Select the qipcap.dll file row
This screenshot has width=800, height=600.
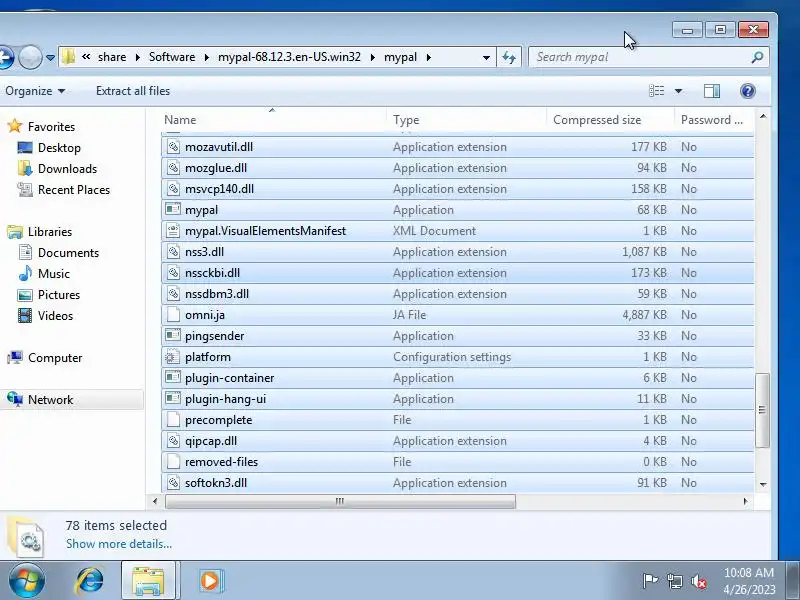click(x=458, y=441)
